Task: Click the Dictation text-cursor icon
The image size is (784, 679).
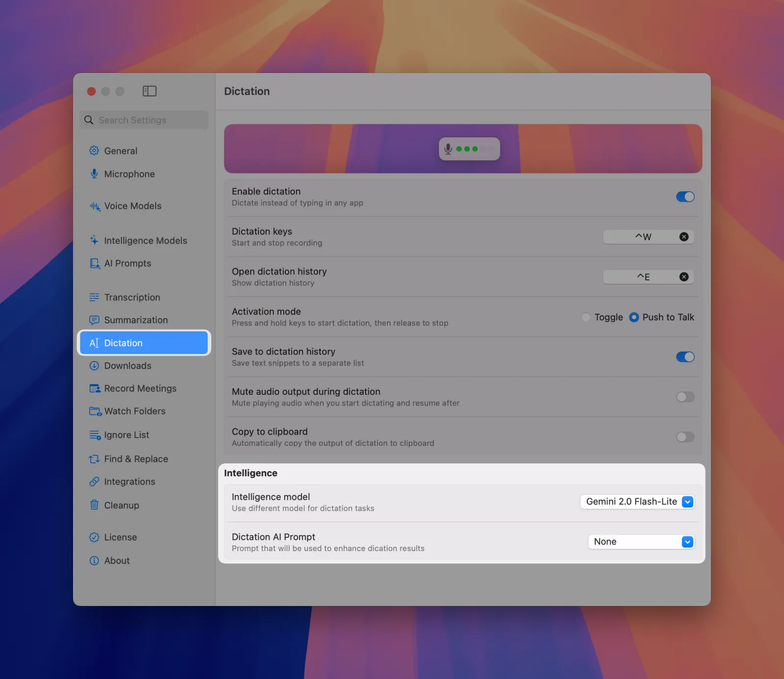Action: click(x=94, y=343)
